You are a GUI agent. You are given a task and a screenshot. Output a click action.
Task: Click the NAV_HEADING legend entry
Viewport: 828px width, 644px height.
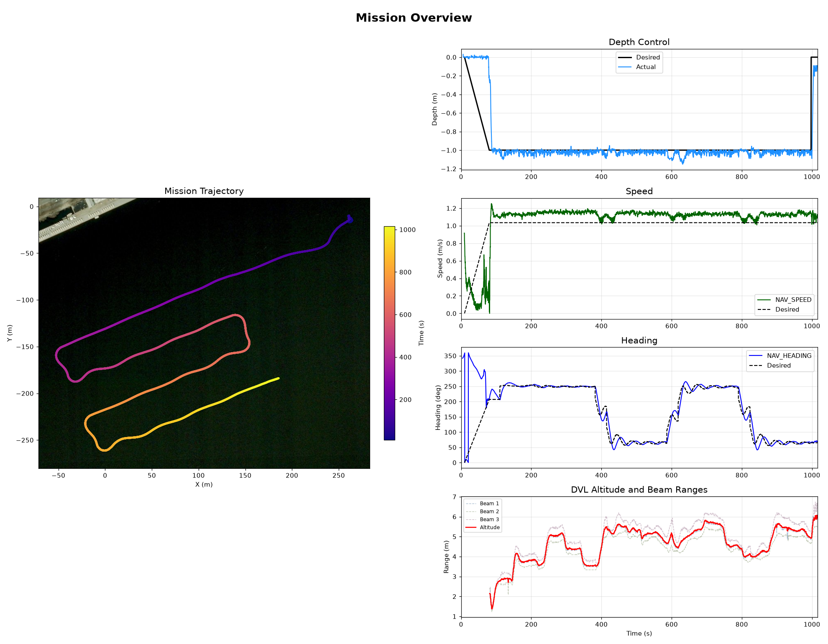coord(780,356)
